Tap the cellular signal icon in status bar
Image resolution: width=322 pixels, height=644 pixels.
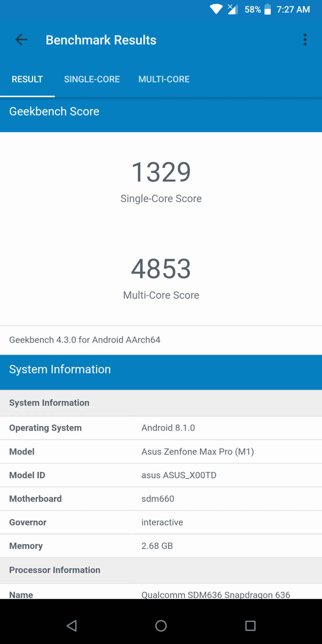tap(232, 9)
